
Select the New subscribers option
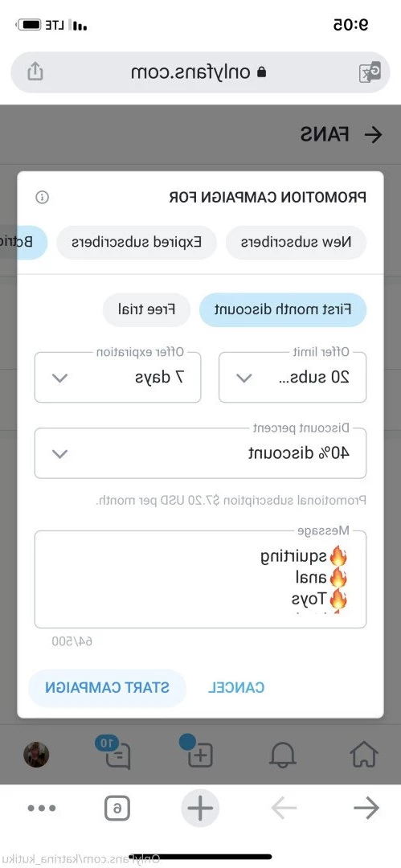(297, 243)
